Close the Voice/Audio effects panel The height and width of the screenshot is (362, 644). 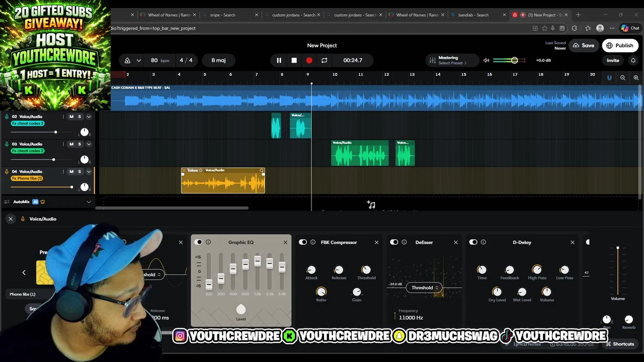coord(11,219)
